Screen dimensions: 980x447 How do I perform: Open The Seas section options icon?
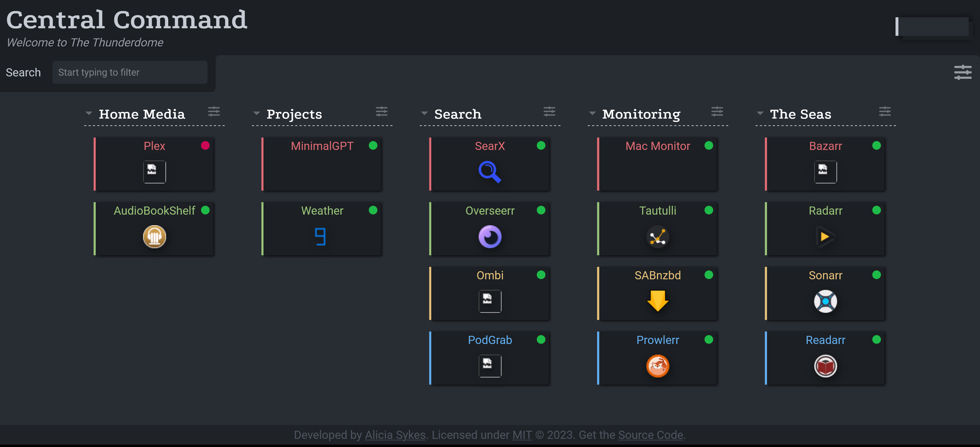pyautogui.click(x=885, y=112)
